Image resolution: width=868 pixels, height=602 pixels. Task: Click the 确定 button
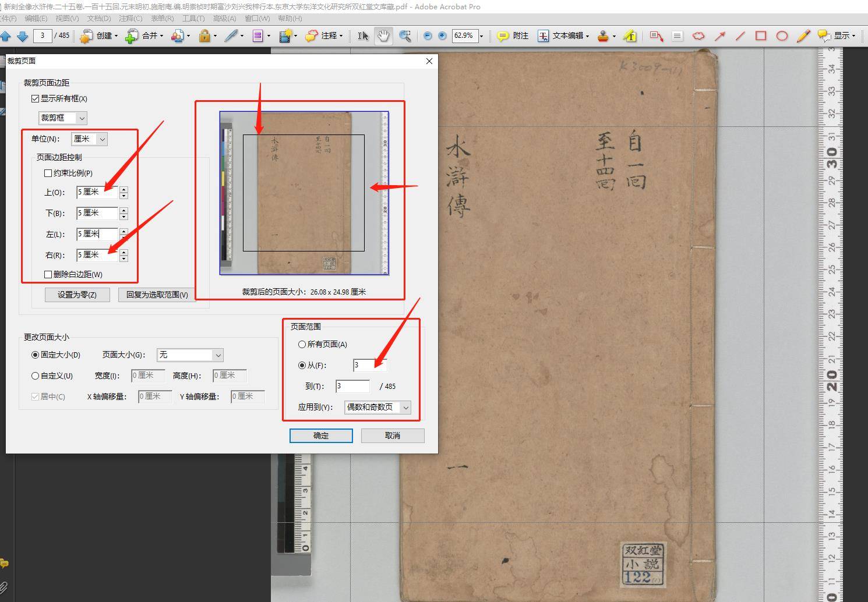click(321, 435)
